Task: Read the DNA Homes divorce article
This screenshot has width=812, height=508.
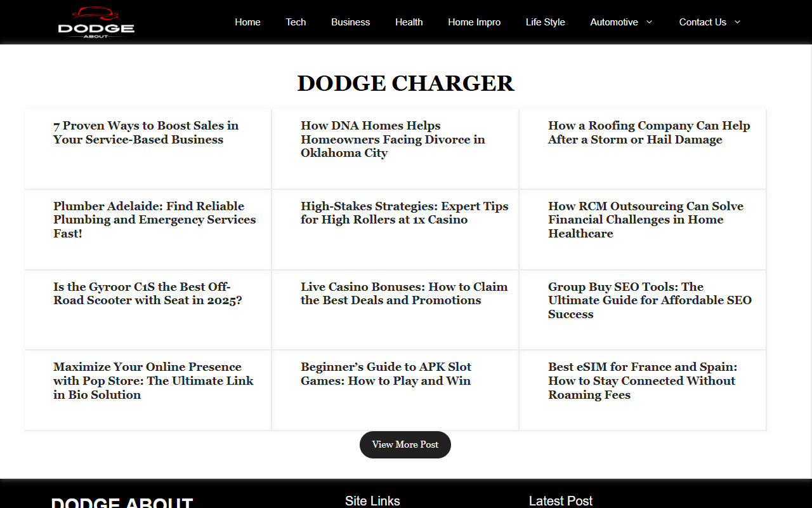Action: point(393,139)
